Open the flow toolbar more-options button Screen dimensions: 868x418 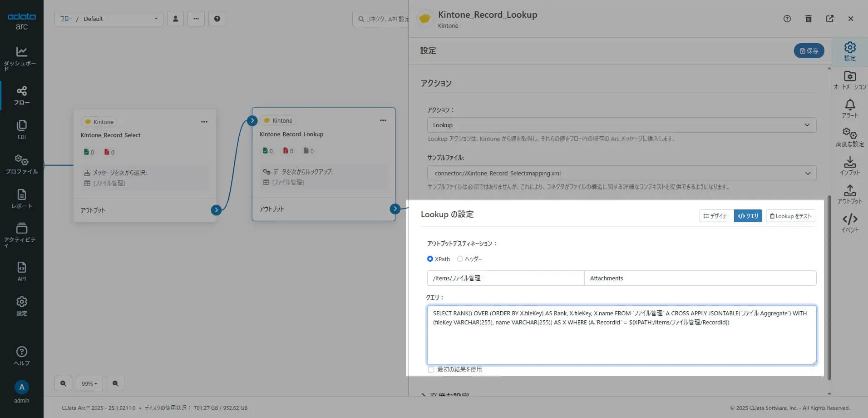click(x=196, y=19)
